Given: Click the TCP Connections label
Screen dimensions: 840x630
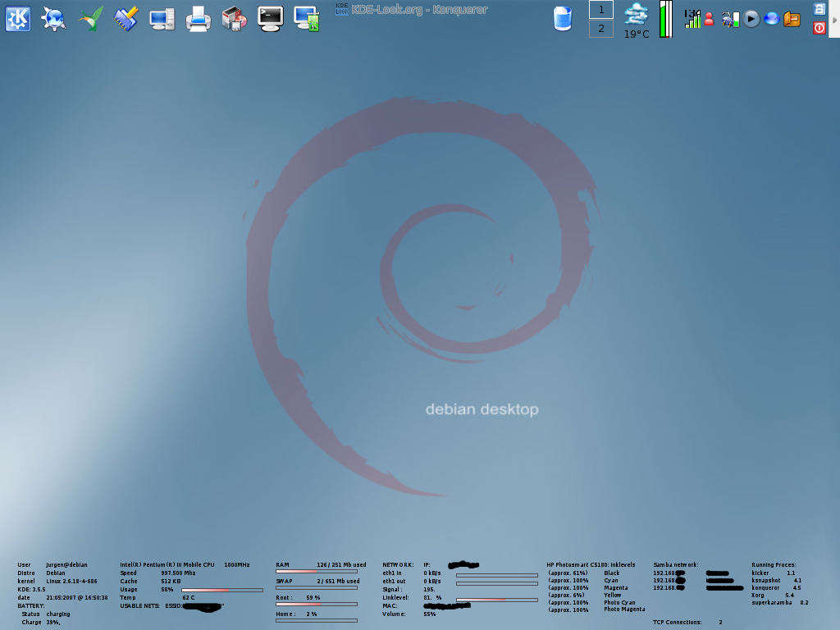Looking at the screenshot, I should click(677, 622).
